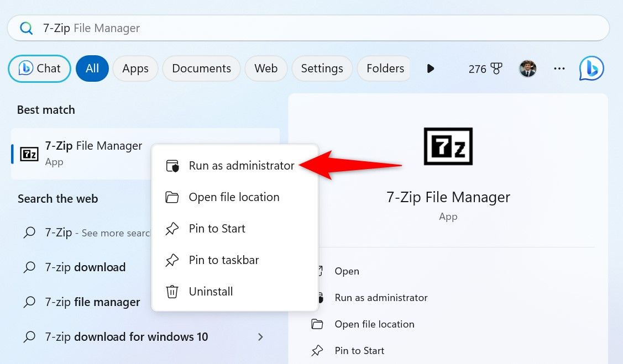Click the magnifier icon beside 7-zip download
The height and width of the screenshot is (364, 623).
[x=29, y=267]
